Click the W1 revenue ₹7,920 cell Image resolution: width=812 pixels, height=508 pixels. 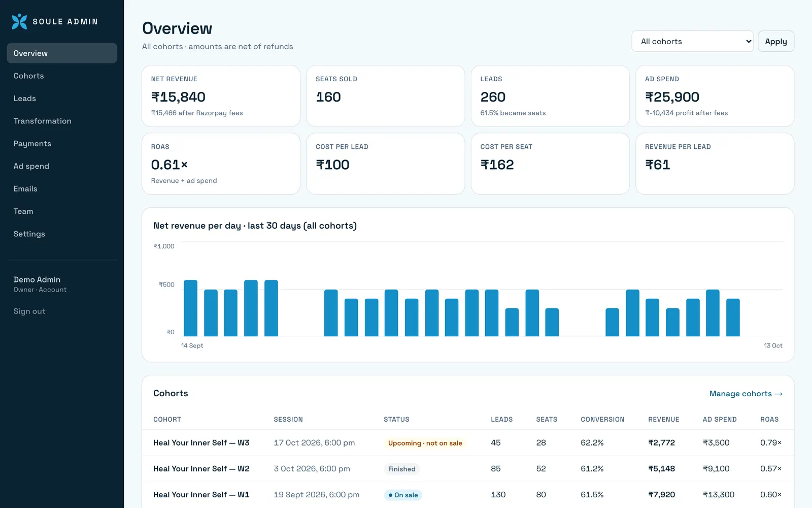click(x=661, y=495)
